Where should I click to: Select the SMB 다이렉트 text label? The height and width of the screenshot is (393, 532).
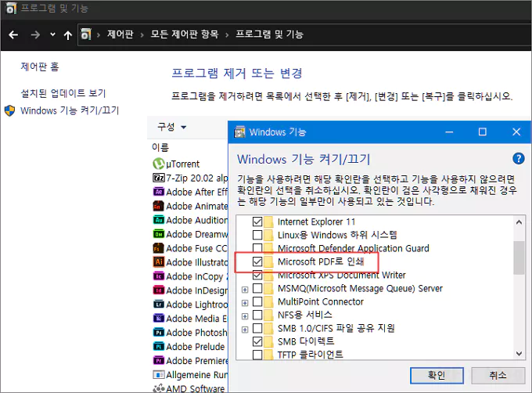(306, 341)
